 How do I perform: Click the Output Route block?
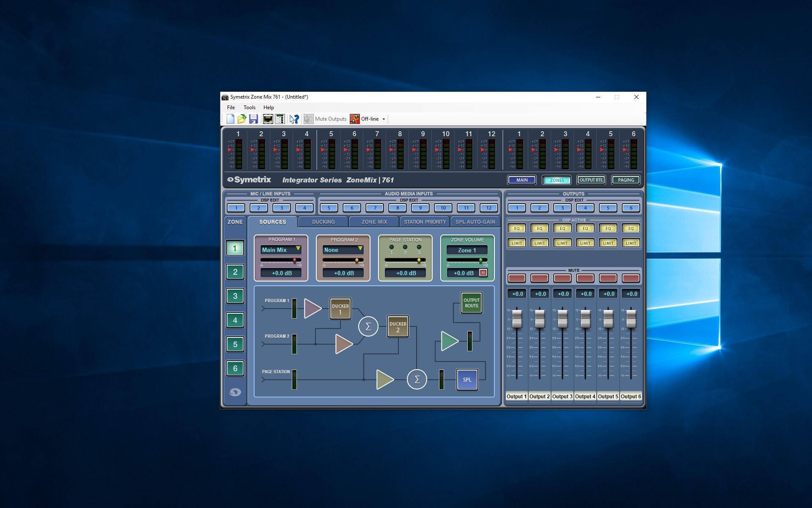pos(472,303)
